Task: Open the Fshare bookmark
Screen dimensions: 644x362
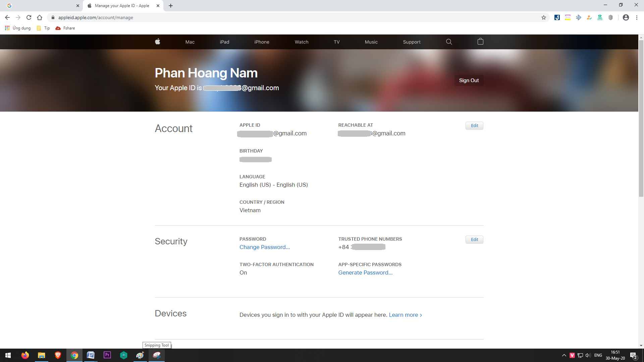Action: (65, 28)
